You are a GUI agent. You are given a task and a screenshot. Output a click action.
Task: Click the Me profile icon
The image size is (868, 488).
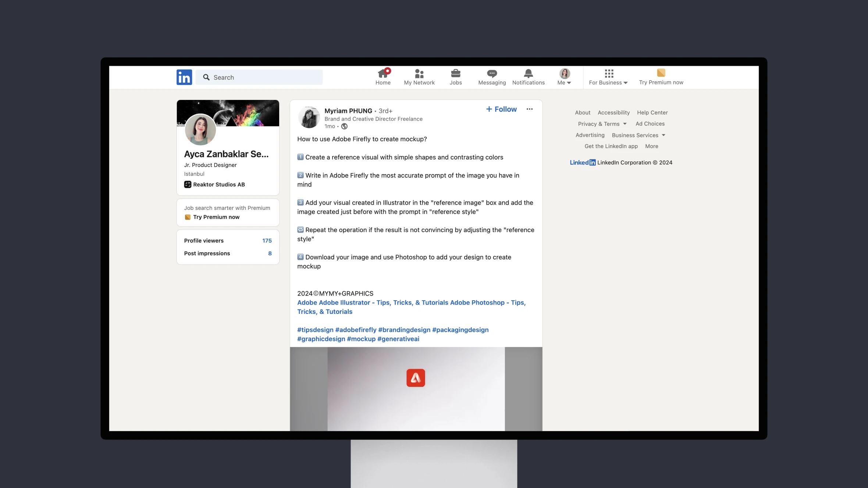click(x=565, y=73)
